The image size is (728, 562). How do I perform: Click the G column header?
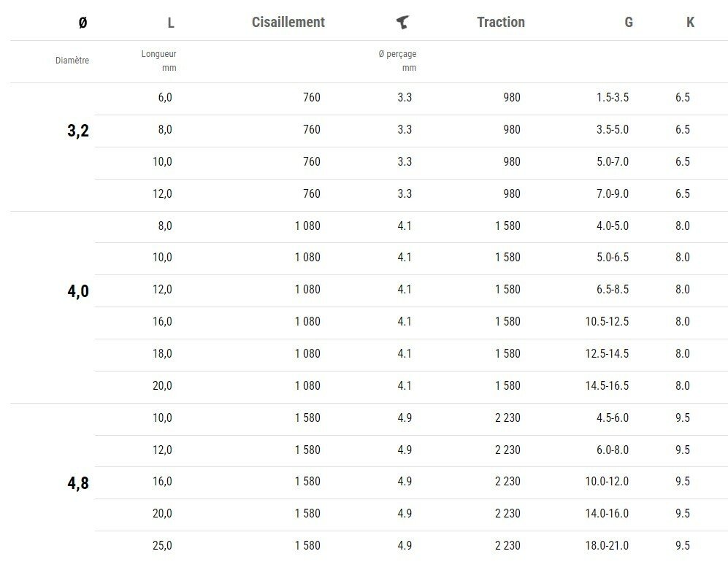(x=628, y=23)
